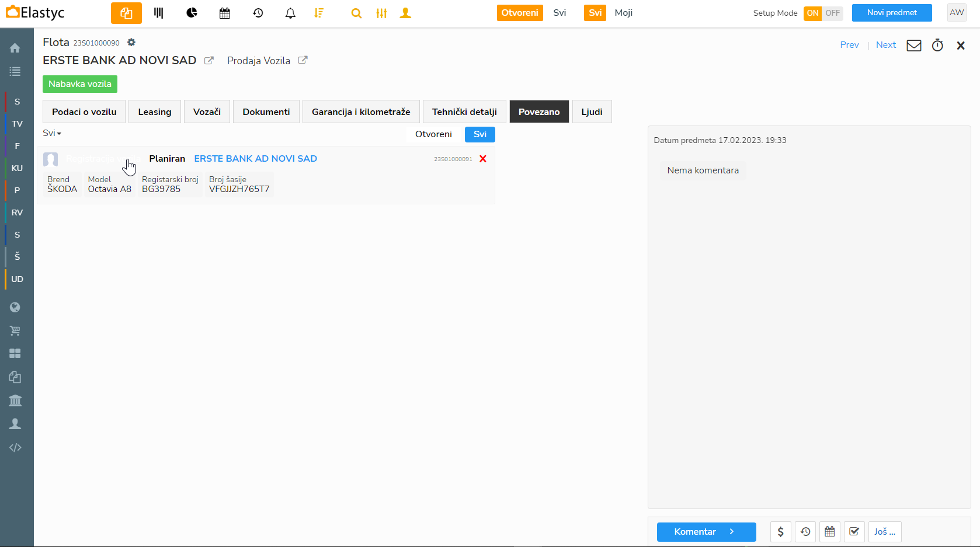Open the search magnifier icon

click(x=356, y=13)
